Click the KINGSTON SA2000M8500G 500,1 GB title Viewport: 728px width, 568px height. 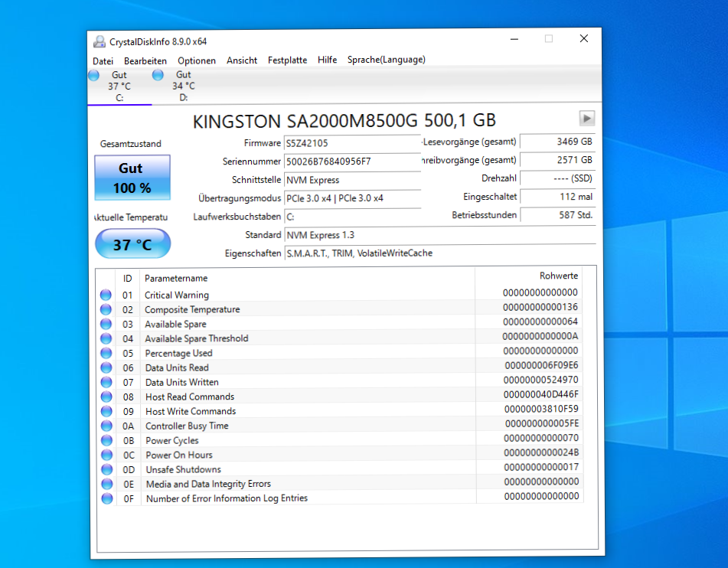coord(344,121)
